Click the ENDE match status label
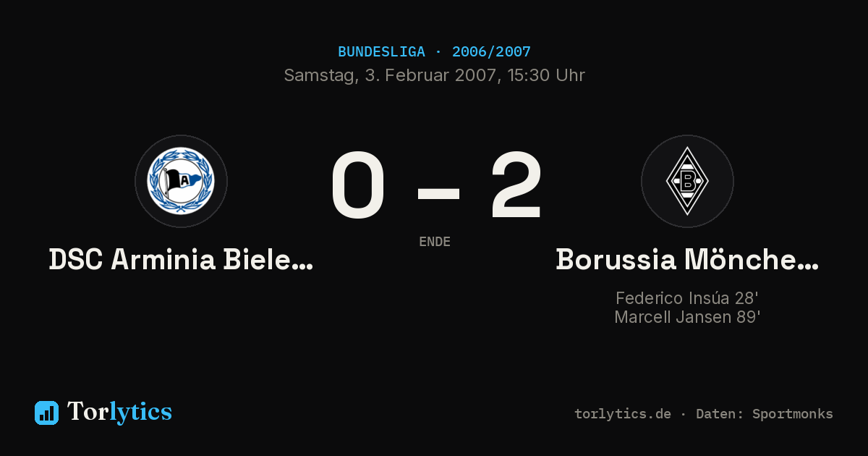Viewport: 868px width, 456px height. (435, 242)
